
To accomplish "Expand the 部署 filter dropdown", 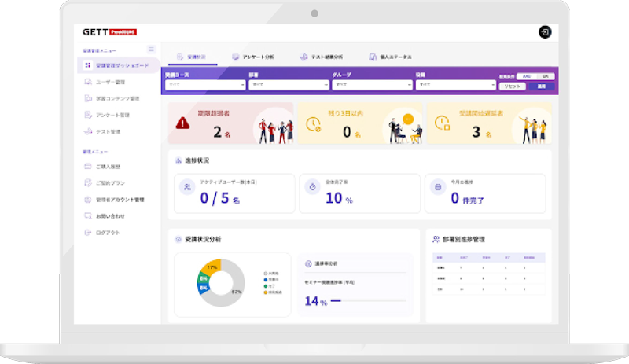I will (x=288, y=84).
